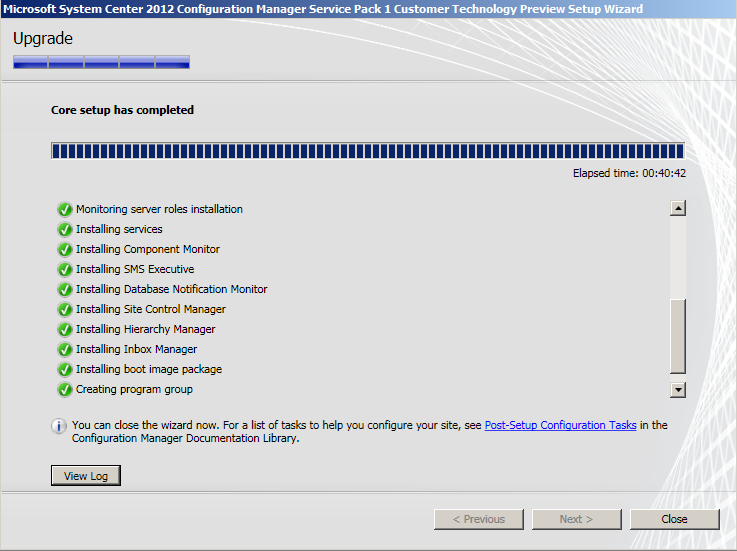The image size is (737, 551).
Task: Click the disabled Next button
Action: pos(577,519)
